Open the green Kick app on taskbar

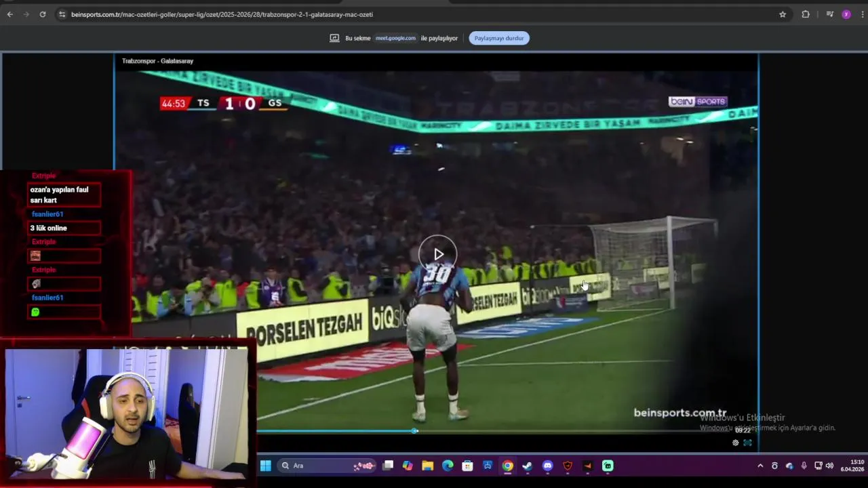point(608,466)
